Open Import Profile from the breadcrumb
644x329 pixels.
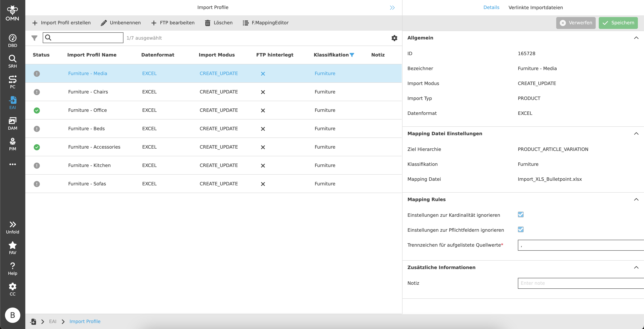[x=85, y=322]
